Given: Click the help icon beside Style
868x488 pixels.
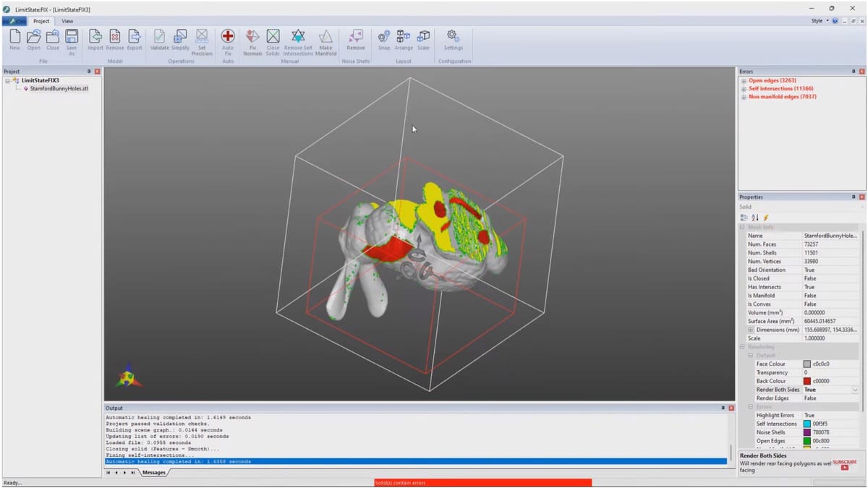Looking at the screenshot, I should tap(835, 21).
